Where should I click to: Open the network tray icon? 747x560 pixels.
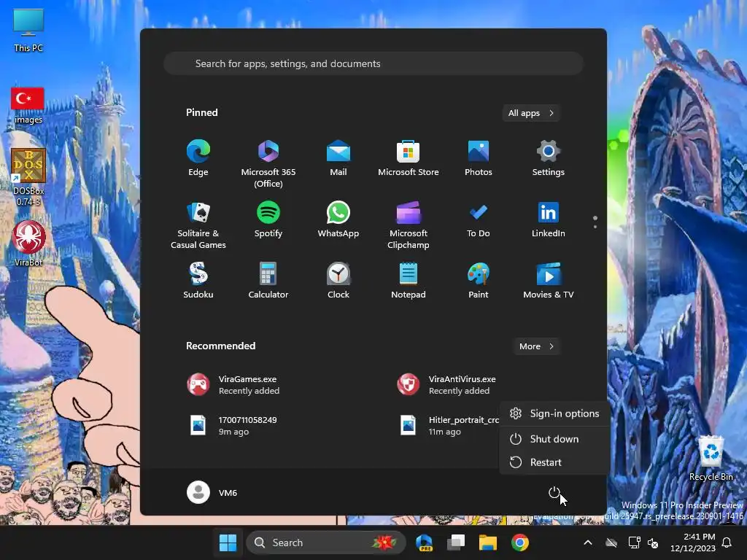(634, 542)
